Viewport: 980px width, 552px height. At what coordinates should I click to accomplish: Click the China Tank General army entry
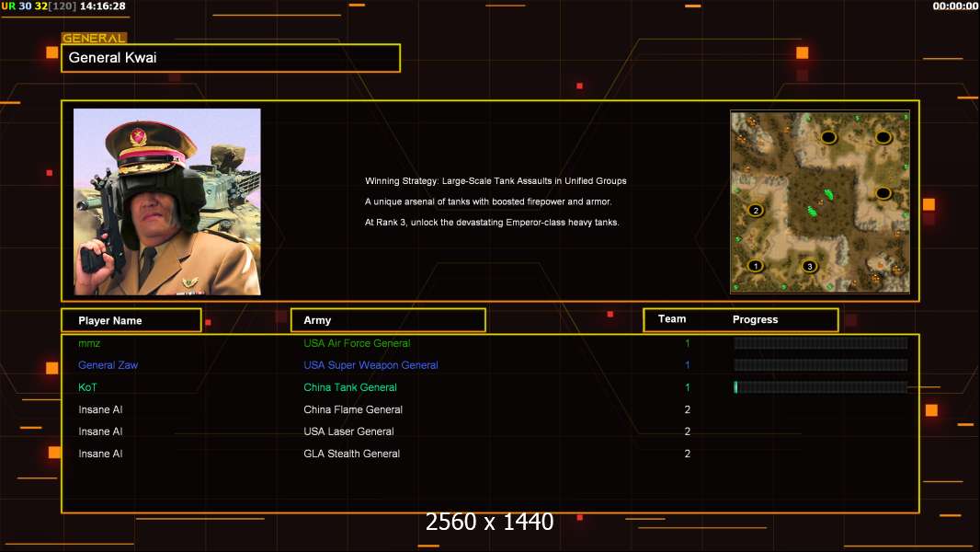[350, 387]
